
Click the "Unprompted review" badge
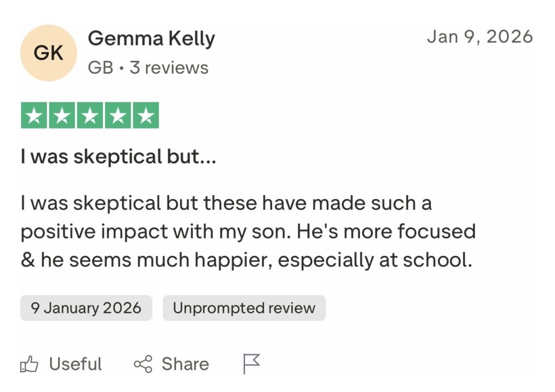(244, 308)
